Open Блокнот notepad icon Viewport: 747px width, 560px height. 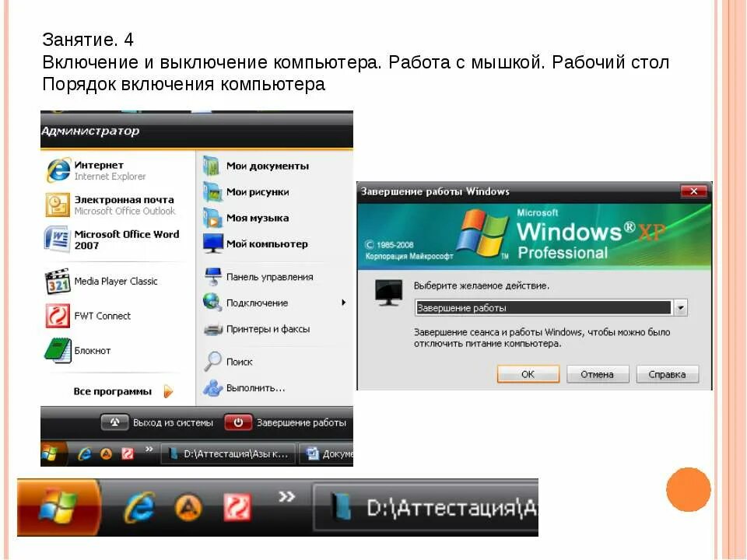tap(58, 351)
